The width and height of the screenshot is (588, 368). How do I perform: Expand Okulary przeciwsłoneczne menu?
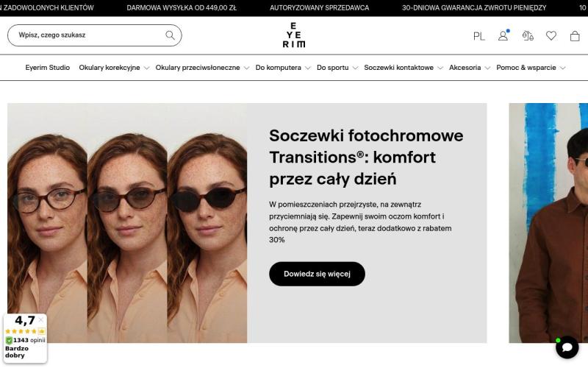pyautogui.click(x=202, y=68)
